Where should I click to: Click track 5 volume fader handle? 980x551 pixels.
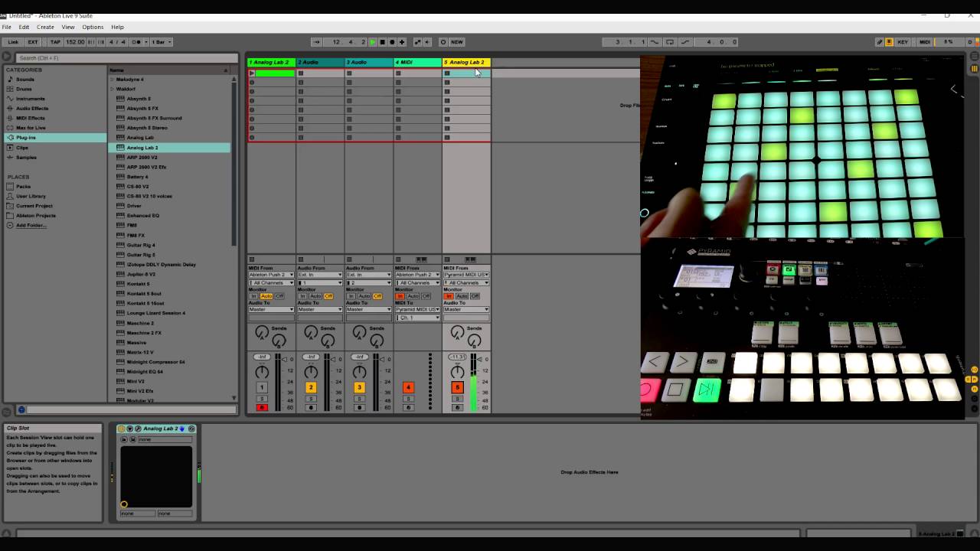[479, 359]
